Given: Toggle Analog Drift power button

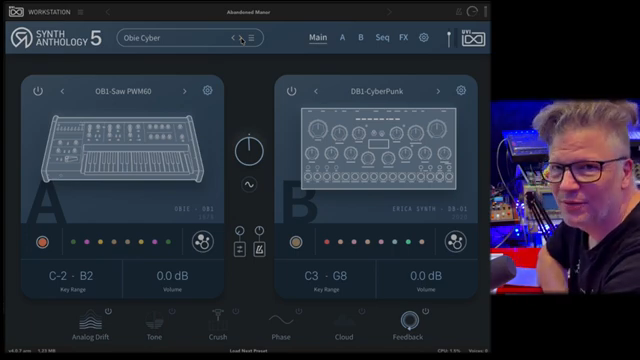Looking at the screenshot, I should (108, 311).
